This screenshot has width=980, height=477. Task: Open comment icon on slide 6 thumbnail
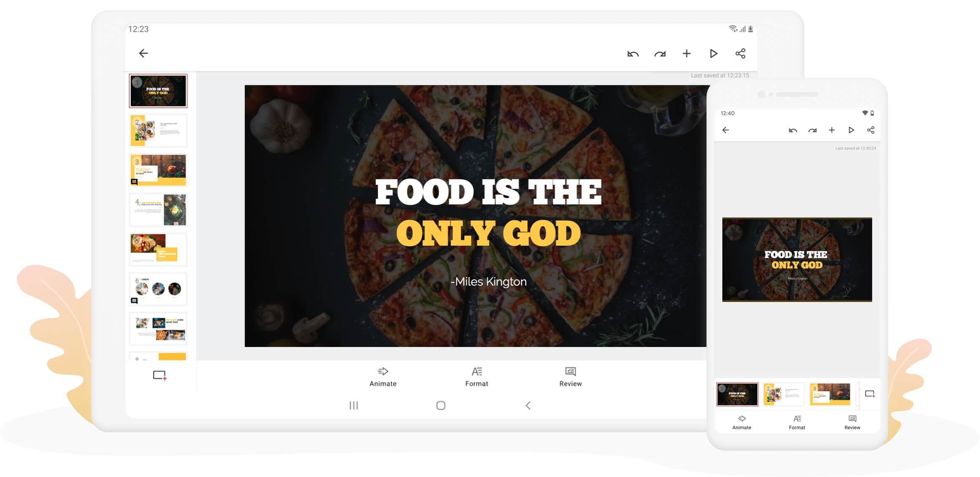click(134, 301)
